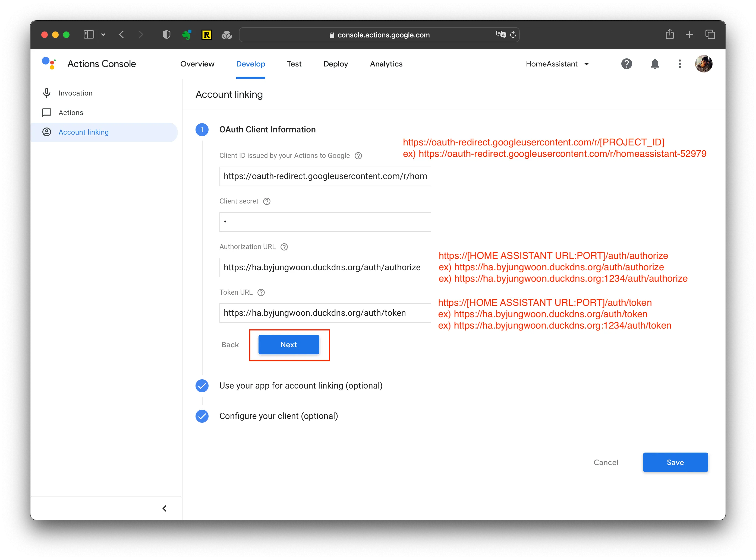Click the Back button
This screenshot has width=756, height=560.
click(x=230, y=344)
